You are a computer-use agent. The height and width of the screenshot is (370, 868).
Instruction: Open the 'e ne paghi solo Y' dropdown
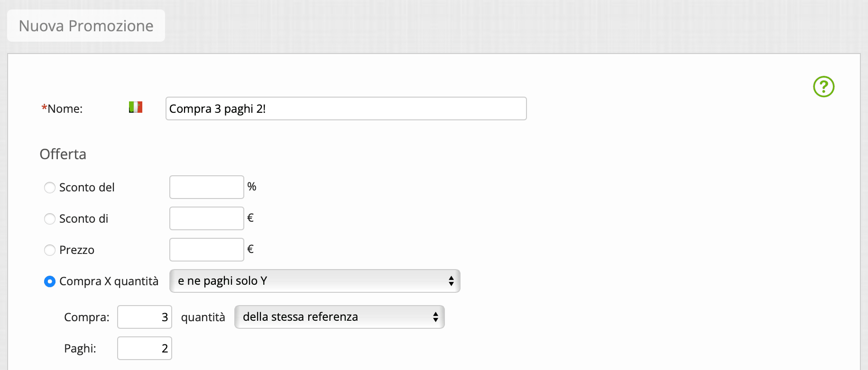pyautogui.click(x=315, y=281)
